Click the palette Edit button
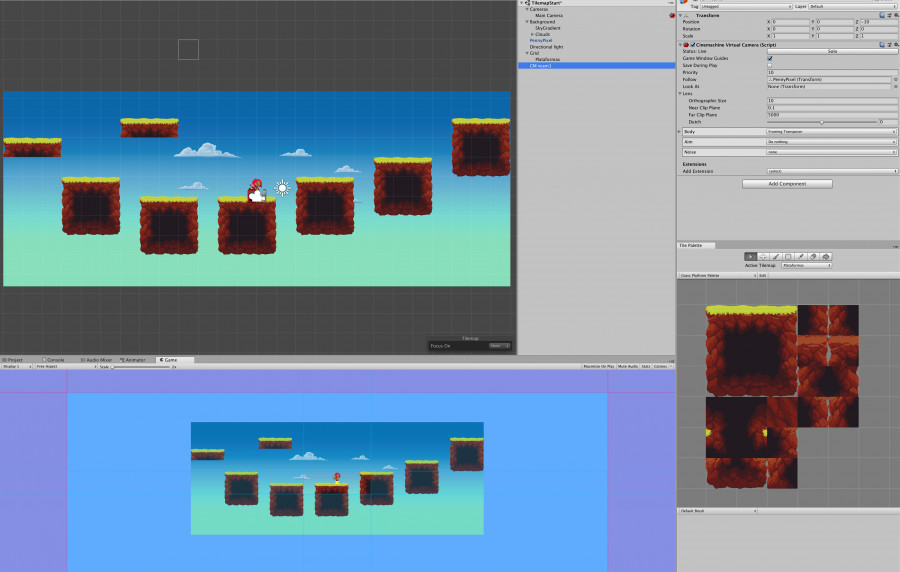The image size is (900, 572). tap(763, 275)
